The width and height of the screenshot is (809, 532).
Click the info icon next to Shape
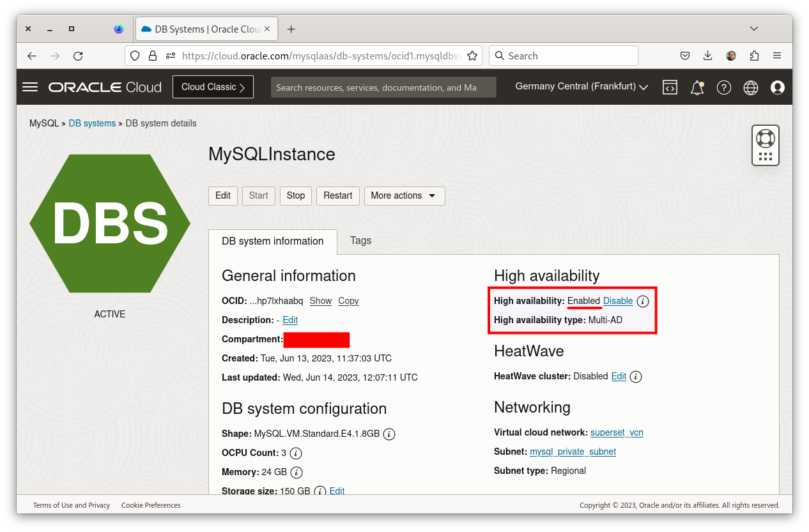coord(389,434)
